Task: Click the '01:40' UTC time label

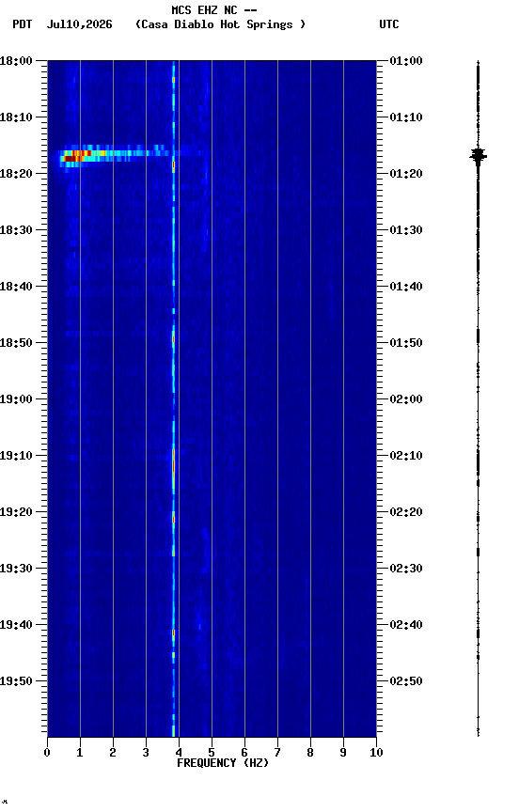Action: [406, 287]
